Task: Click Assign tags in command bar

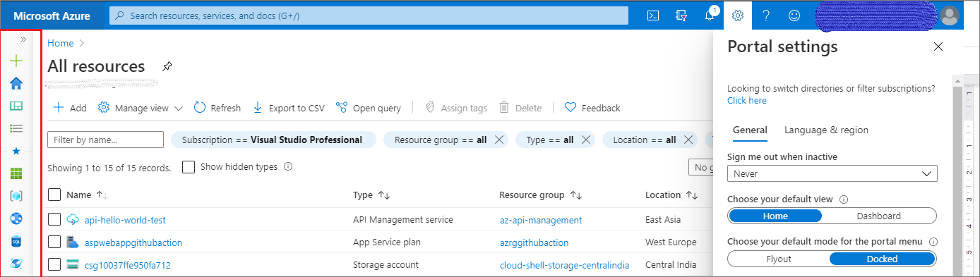Action: click(x=456, y=108)
